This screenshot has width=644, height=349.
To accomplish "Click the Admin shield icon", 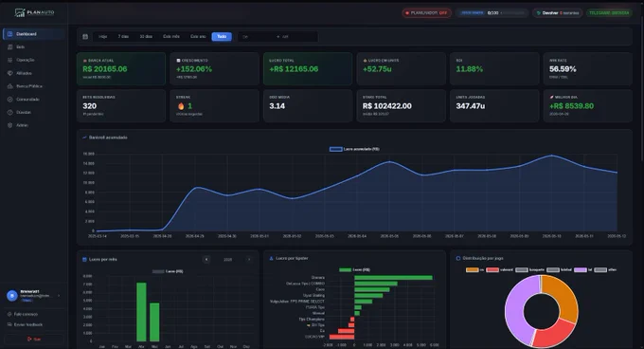I will pyautogui.click(x=9, y=125).
